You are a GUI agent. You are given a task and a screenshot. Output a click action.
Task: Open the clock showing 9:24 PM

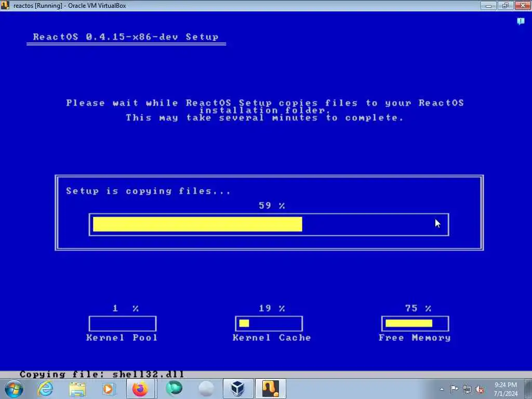[506, 389]
